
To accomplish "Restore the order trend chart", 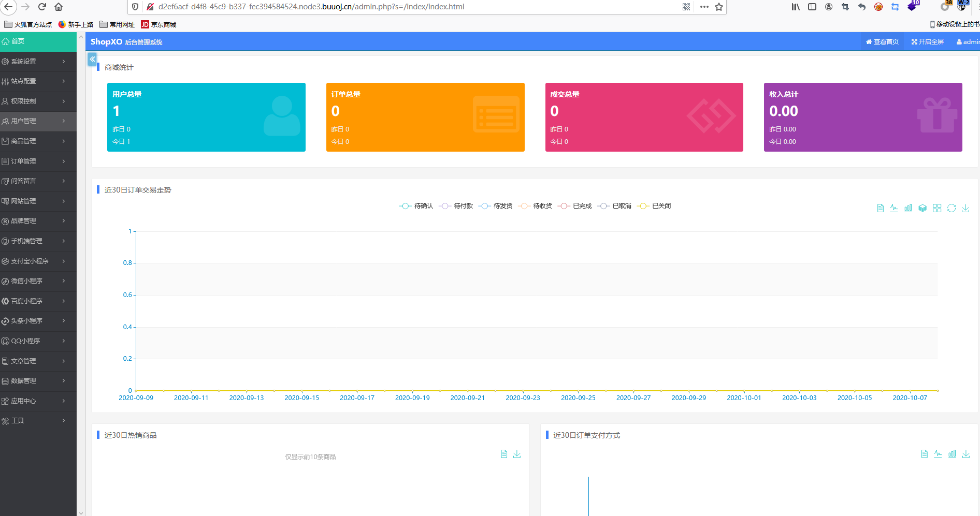I will coord(952,208).
